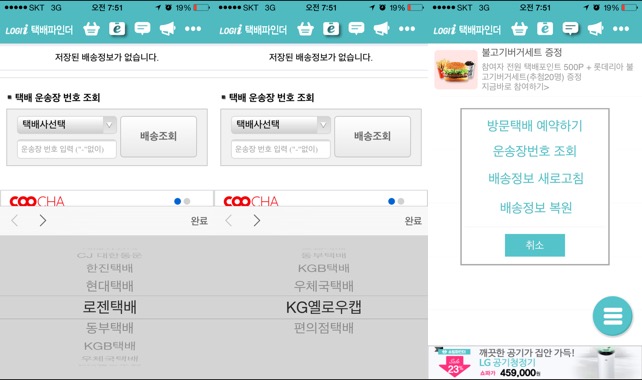Tap the megaphone icon in right screen header

[596, 29]
